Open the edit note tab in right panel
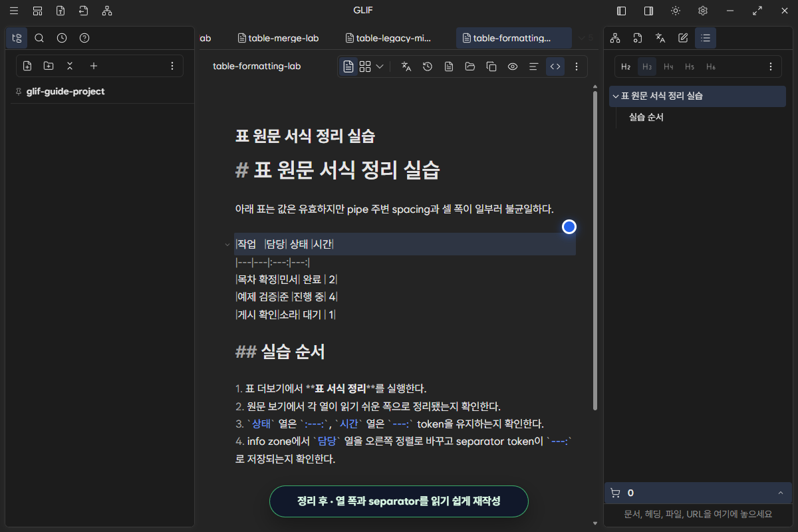The image size is (798, 532). [x=683, y=38]
